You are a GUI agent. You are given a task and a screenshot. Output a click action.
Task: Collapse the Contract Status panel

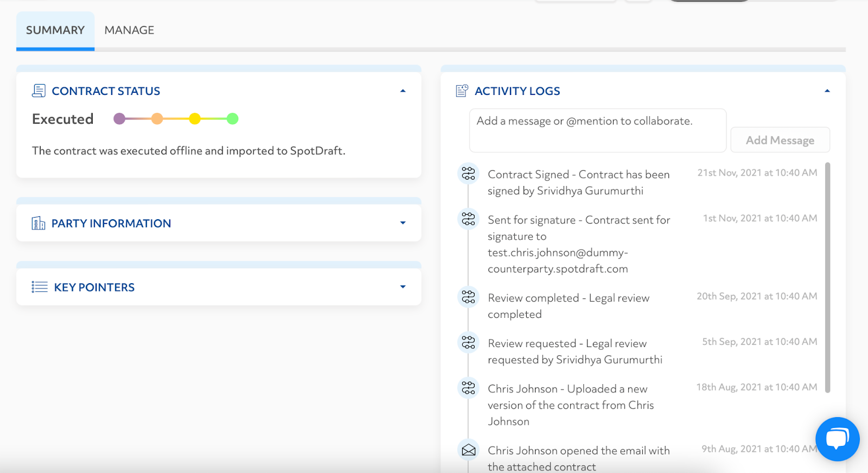[x=403, y=91]
